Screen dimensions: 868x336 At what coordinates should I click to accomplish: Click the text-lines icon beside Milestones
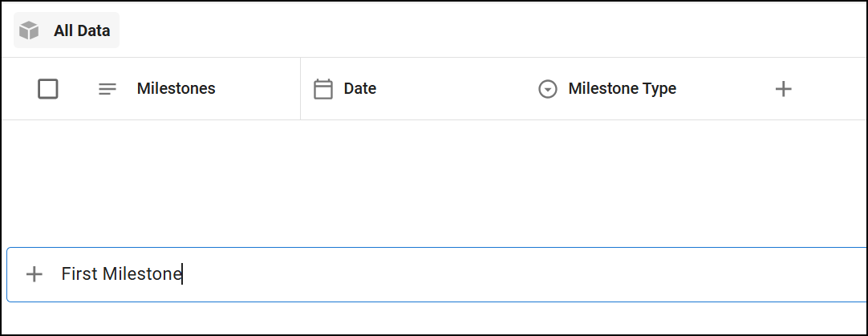[x=107, y=89]
